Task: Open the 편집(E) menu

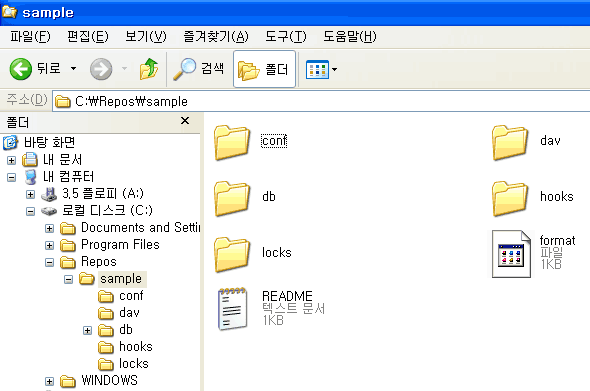Action: tap(88, 37)
